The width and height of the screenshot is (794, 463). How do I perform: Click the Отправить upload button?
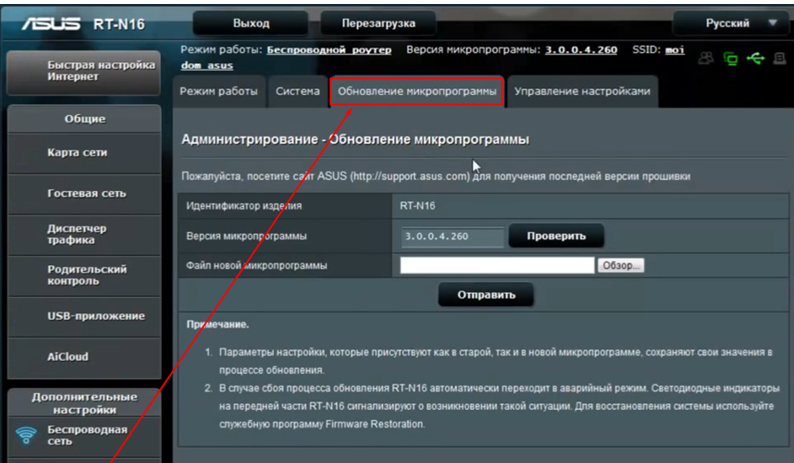[x=486, y=295]
